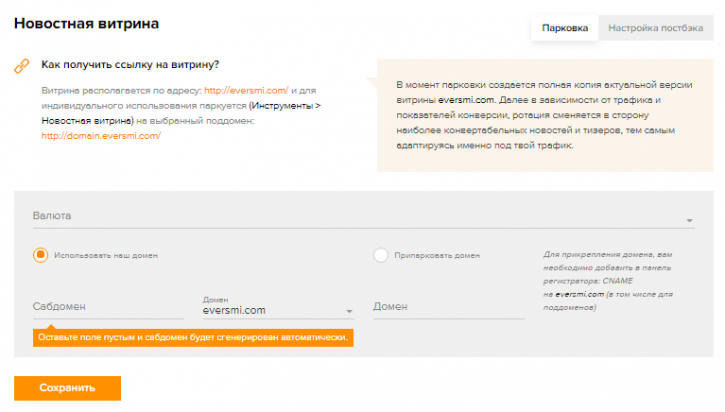The height and width of the screenshot is (412, 725).
Task: Open the «Валюта» dropdown arrow
Action: [689, 221]
